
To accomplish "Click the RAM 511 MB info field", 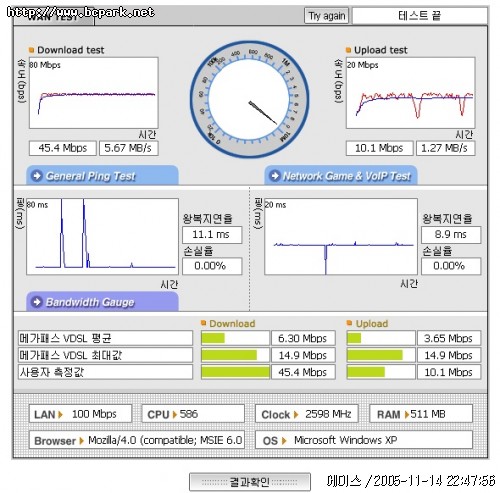I will [x=421, y=414].
